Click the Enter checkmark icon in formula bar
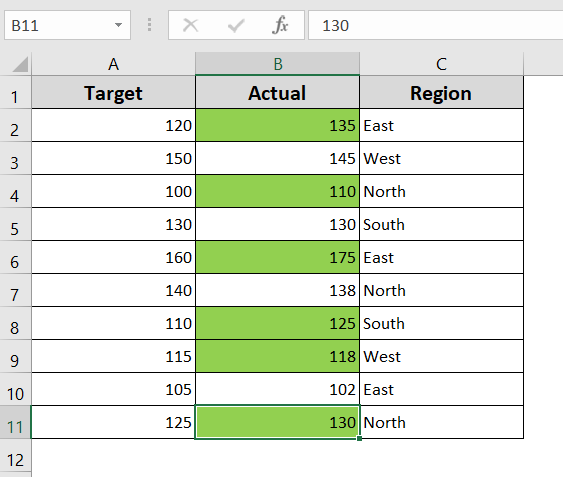The image size is (563, 477). pos(236,26)
